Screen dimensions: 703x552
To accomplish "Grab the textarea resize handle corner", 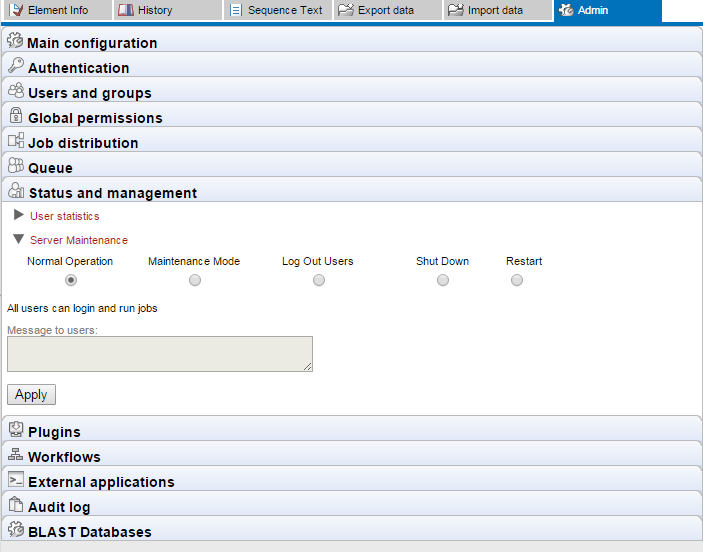I will [x=308, y=367].
